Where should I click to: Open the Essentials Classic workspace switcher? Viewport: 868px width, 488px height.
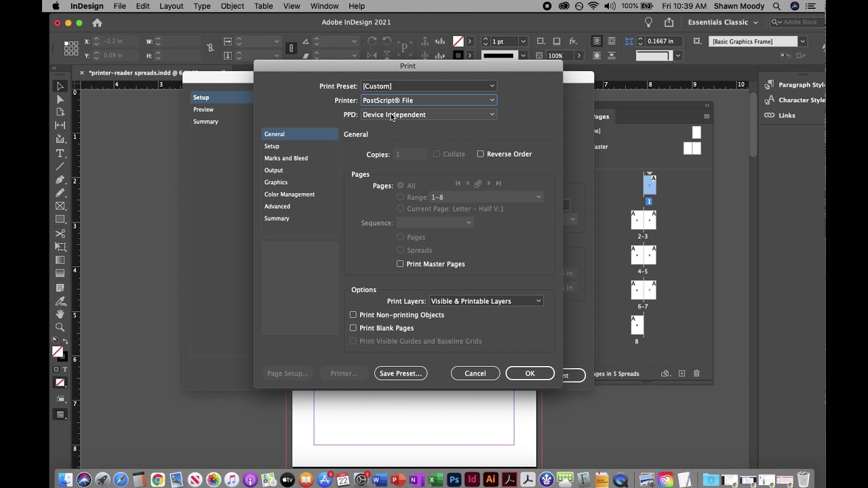(x=723, y=22)
